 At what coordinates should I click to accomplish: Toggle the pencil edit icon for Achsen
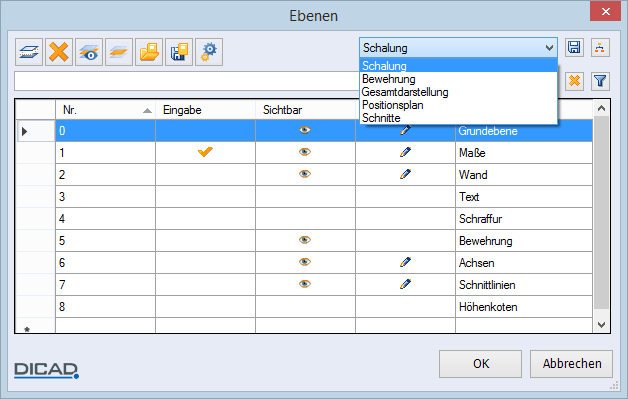(405, 262)
